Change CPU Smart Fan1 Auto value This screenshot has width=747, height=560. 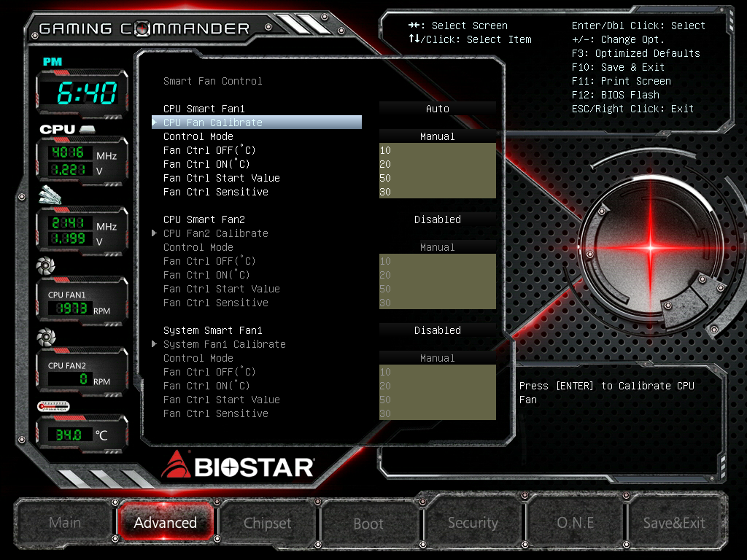438,109
